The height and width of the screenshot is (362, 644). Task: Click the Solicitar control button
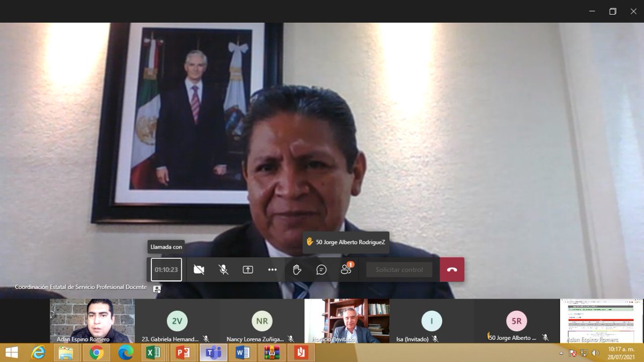coord(399,270)
